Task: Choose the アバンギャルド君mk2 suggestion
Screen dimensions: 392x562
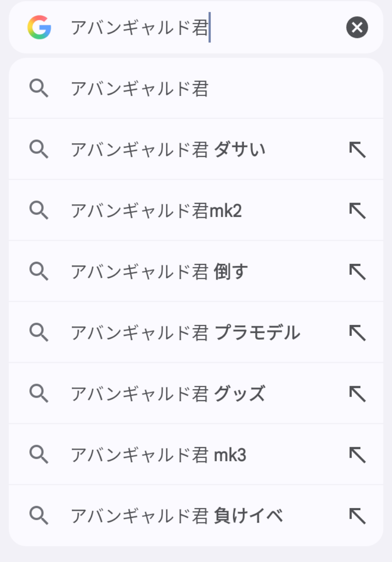Action: [156, 211]
